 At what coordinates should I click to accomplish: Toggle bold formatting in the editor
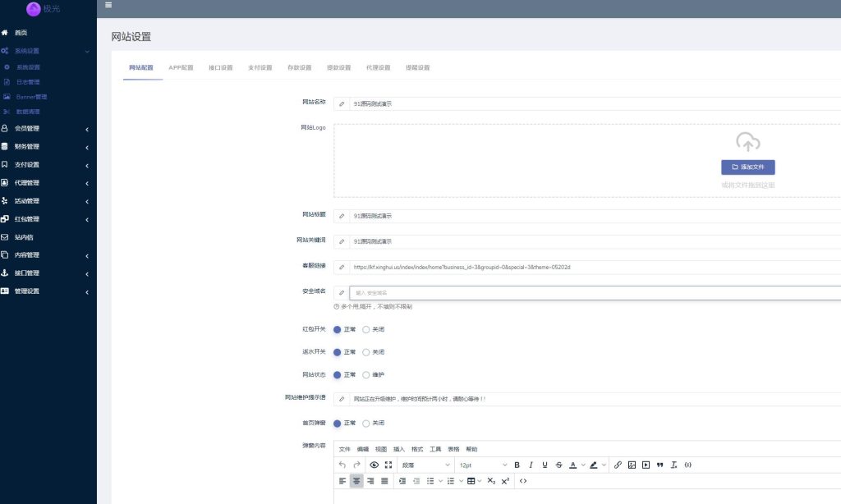[517, 465]
